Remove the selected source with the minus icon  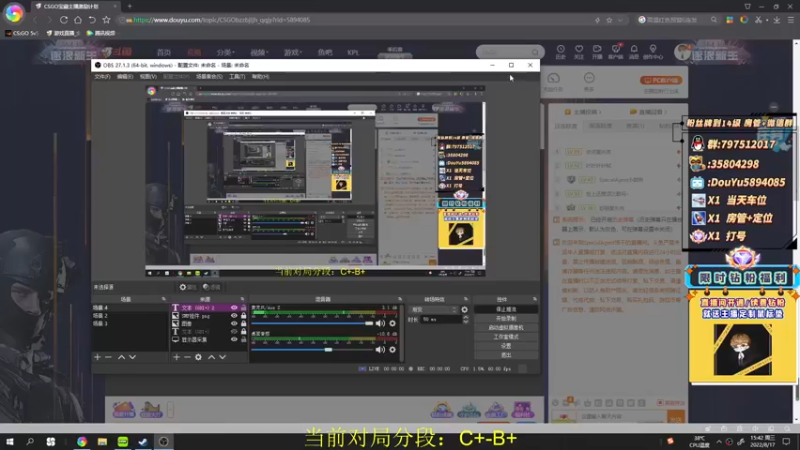pyautogui.click(x=187, y=357)
